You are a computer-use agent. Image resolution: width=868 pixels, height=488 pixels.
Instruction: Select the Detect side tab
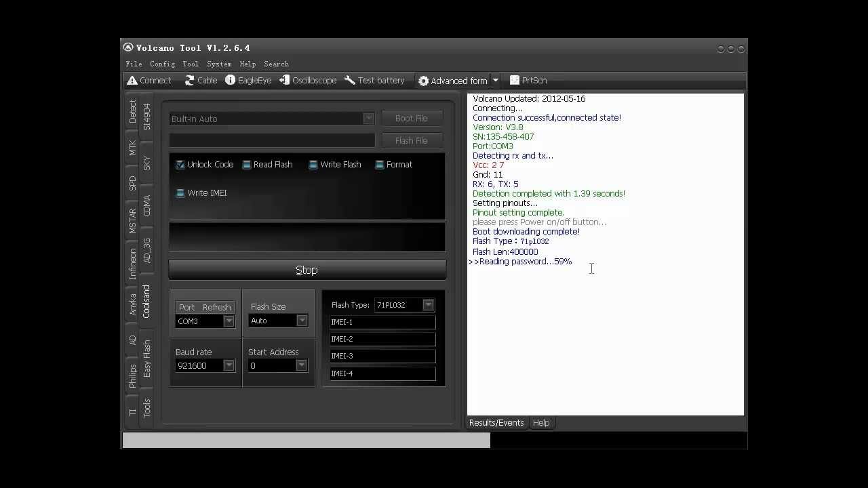click(x=132, y=112)
